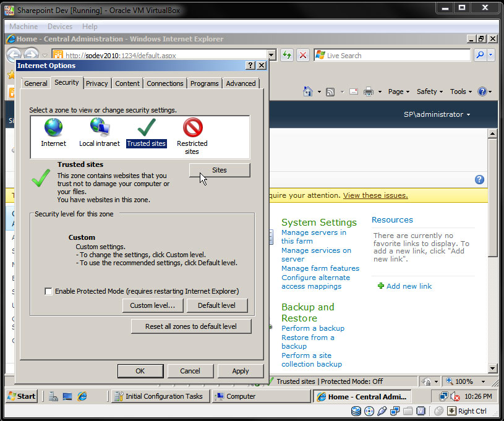Viewport: 504px width, 421px height.
Task: Open the Safety menu dropdown
Action: click(x=430, y=91)
